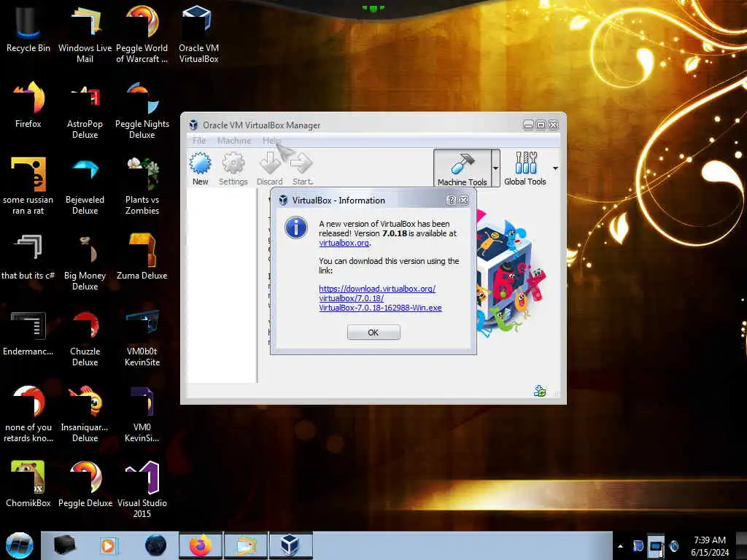747x560 pixels.
Task: Click the update icon in Manager status bar
Action: 540,391
